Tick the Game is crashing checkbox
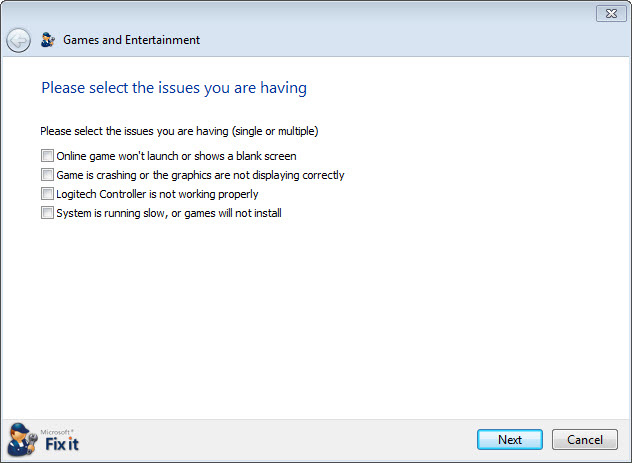Image resolution: width=632 pixels, height=463 pixels. tap(47, 174)
